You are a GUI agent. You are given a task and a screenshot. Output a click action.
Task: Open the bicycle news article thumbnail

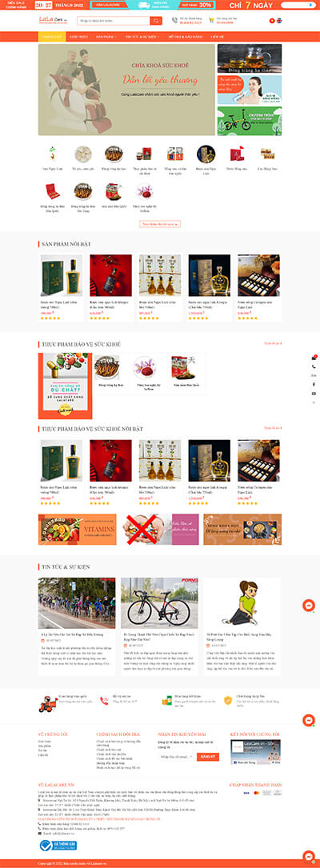click(159, 603)
